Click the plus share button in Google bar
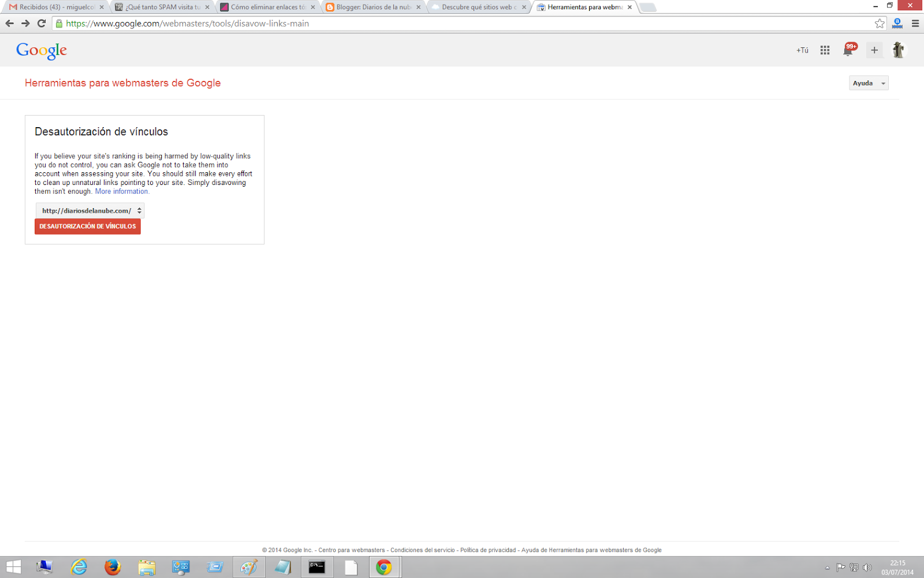924x578 pixels. tap(874, 50)
